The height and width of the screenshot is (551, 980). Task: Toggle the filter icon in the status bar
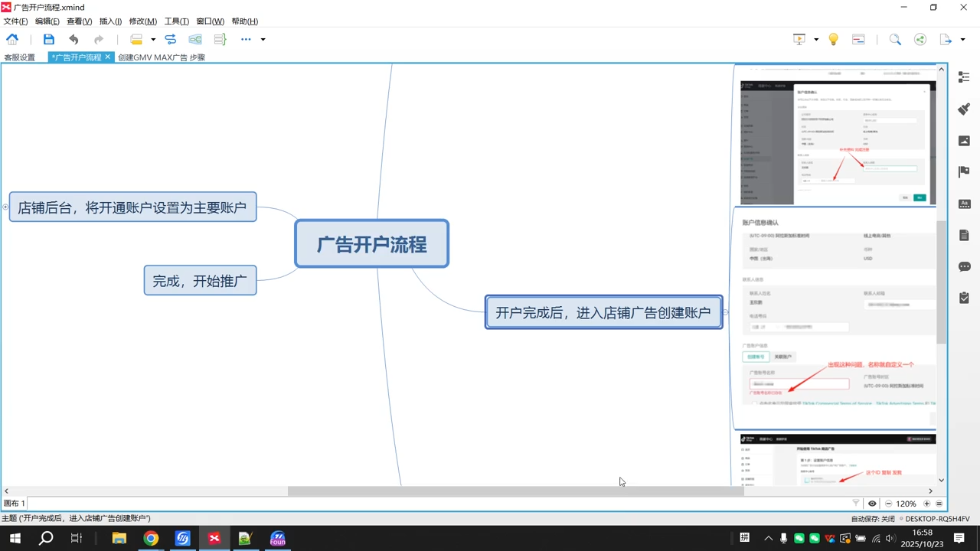pyautogui.click(x=855, y=503)
